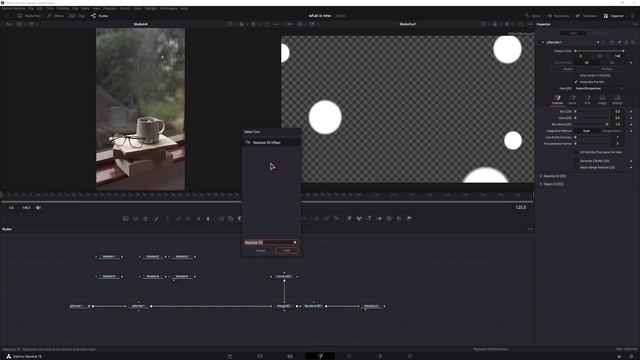Open the Effects library panel

pyautogui.click(x=56, y=16)
